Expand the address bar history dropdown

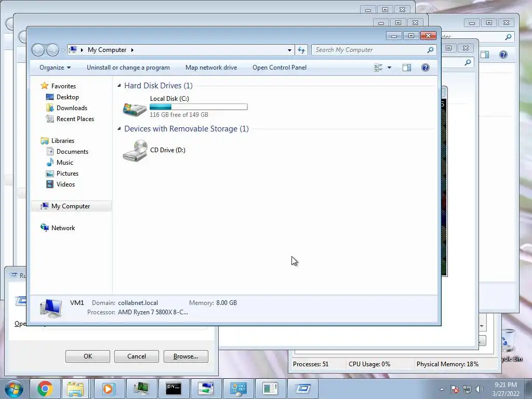point(289,50)
